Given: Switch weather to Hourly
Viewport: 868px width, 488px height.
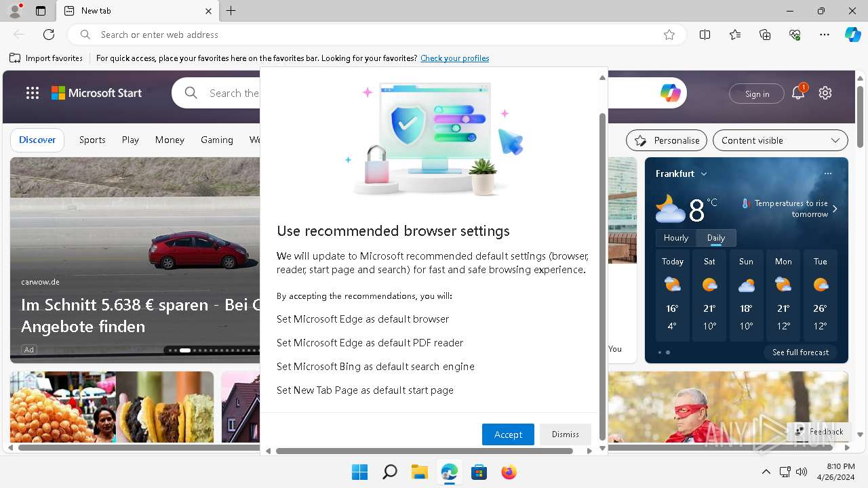Looking at the screenshot, I should (x=676, y=238).
